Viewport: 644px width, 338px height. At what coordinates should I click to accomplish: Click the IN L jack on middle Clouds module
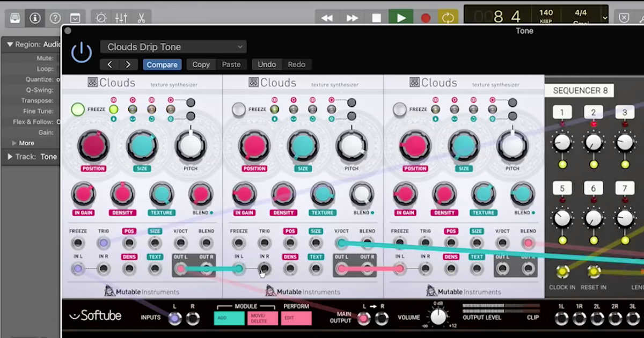click(239, 269)
